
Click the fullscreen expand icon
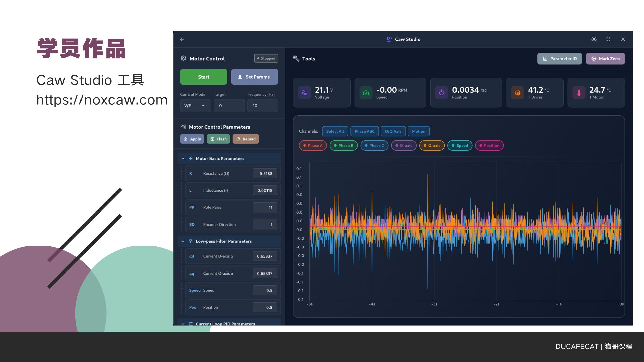608,39
